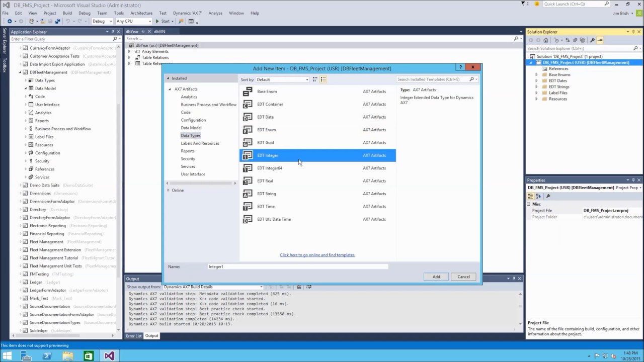Switch template list to medium icons view
Image resolution: width=644 pixels, height=362 pixels.
pyautogui.click(x=324, y=79)
